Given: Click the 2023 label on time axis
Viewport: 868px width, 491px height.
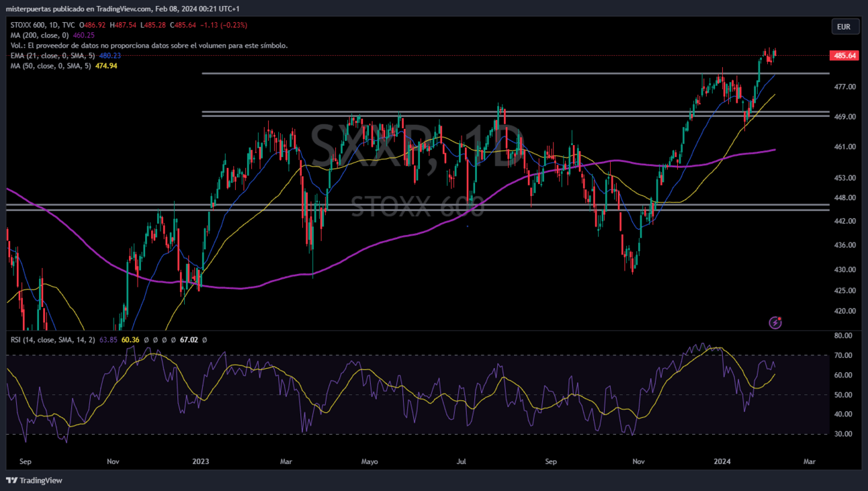Looking at the screenshot, I should pyautogui.click(x=200, y=461).
